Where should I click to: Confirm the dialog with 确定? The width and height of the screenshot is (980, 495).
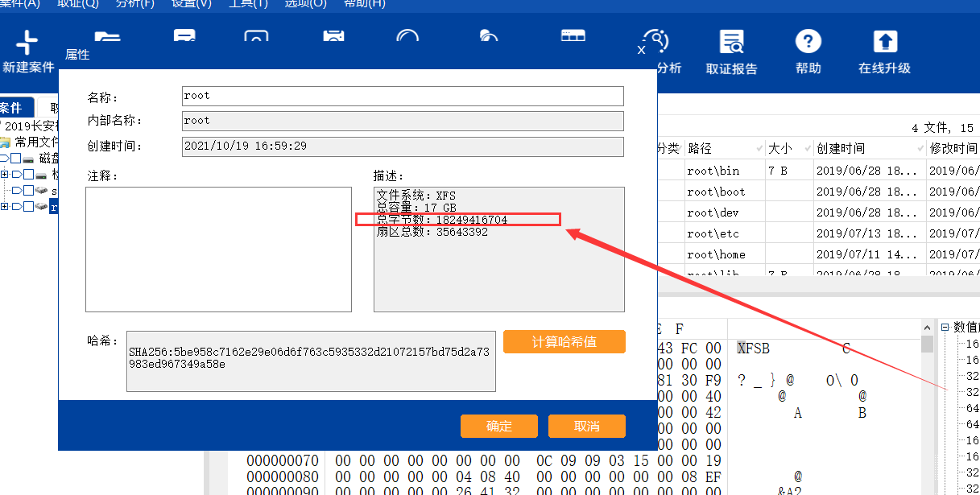[x=498, y=426]
